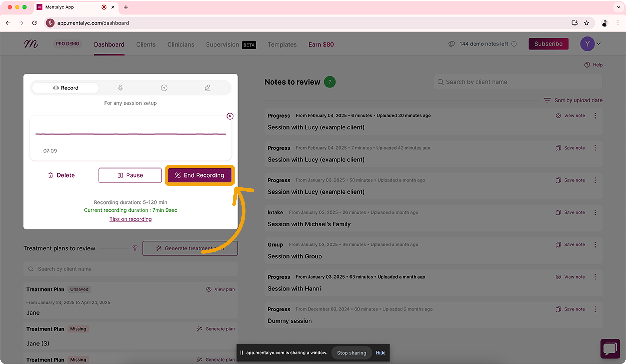
Task: Click the demo notes credits icon
Action: click(x=452, y=44)
